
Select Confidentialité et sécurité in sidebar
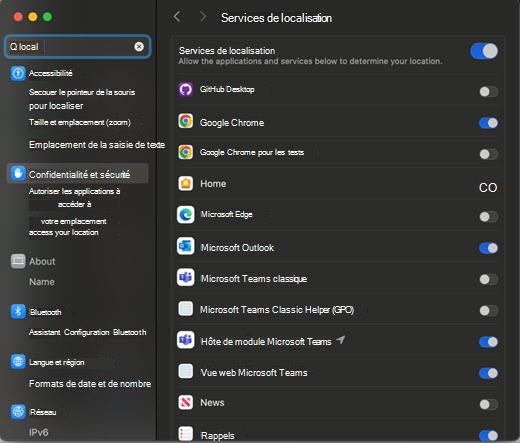(77, 174)
